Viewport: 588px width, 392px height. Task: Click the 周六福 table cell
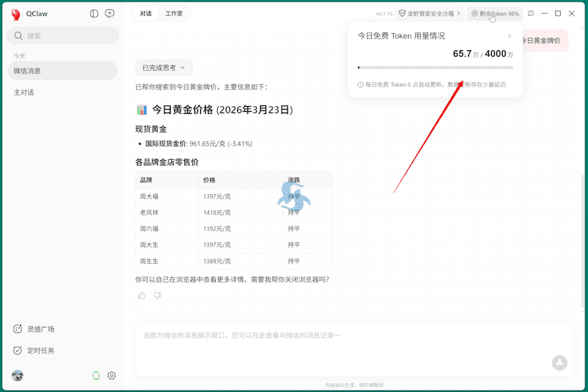tap(166, 228)
